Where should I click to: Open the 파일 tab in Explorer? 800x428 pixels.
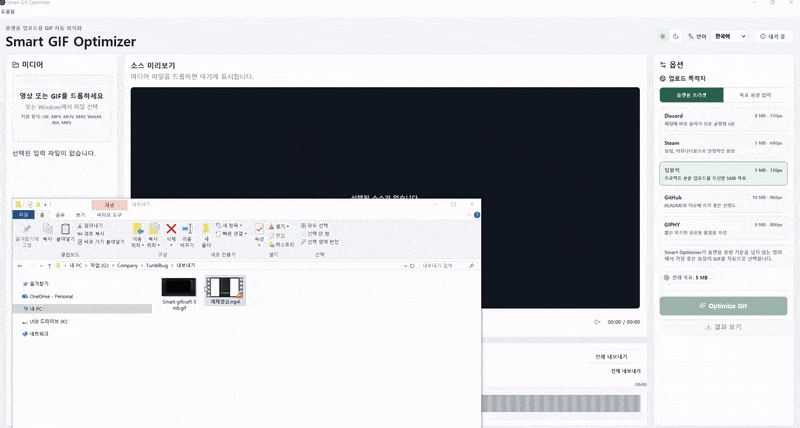tap(23, 215)
